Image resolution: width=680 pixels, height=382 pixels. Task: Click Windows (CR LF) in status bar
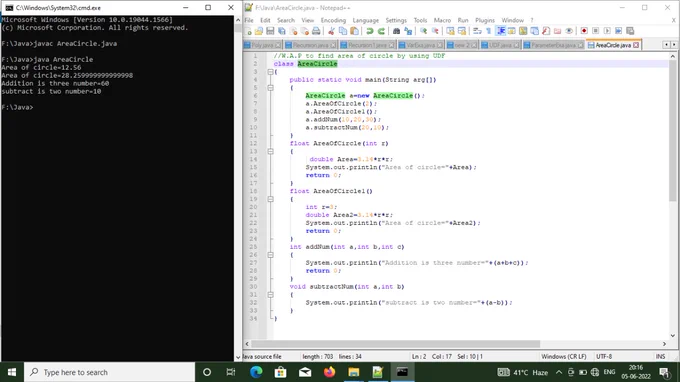pyautogui.click(x=564, y=356)
